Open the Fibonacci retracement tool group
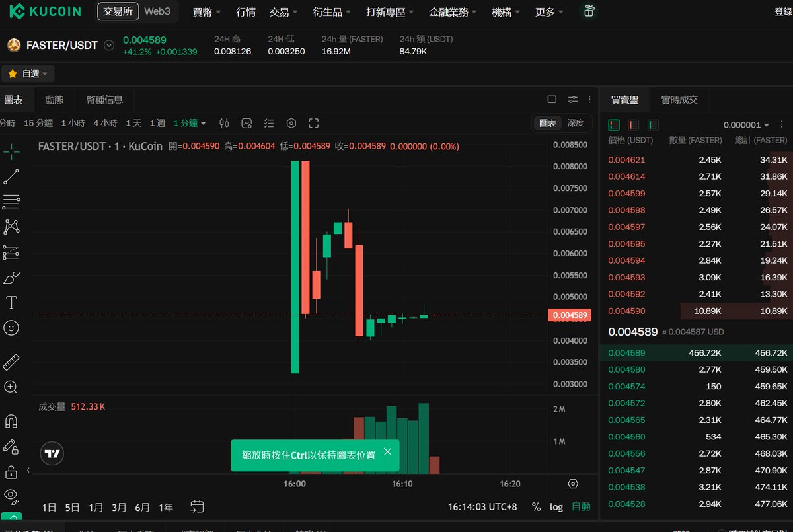Image resolution: width=793 pixels, height=532 pixels. tap(11, 202)
